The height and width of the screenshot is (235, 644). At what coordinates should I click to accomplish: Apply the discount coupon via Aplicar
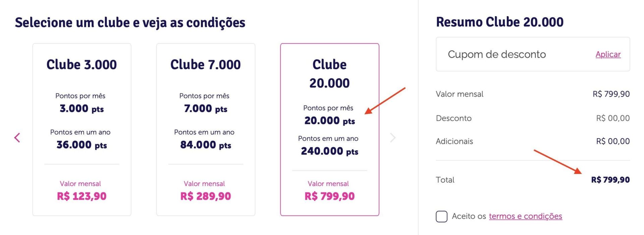608,54
